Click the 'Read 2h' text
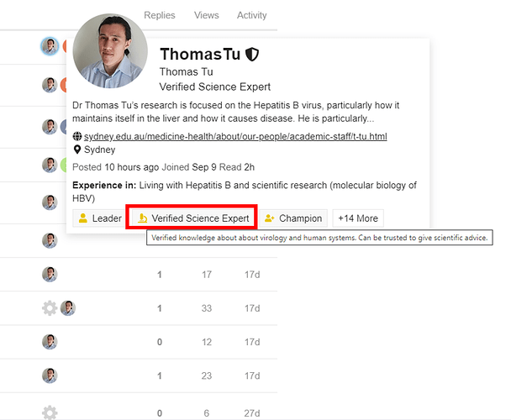This screenshot has width=511, height=420. (237, 167)
